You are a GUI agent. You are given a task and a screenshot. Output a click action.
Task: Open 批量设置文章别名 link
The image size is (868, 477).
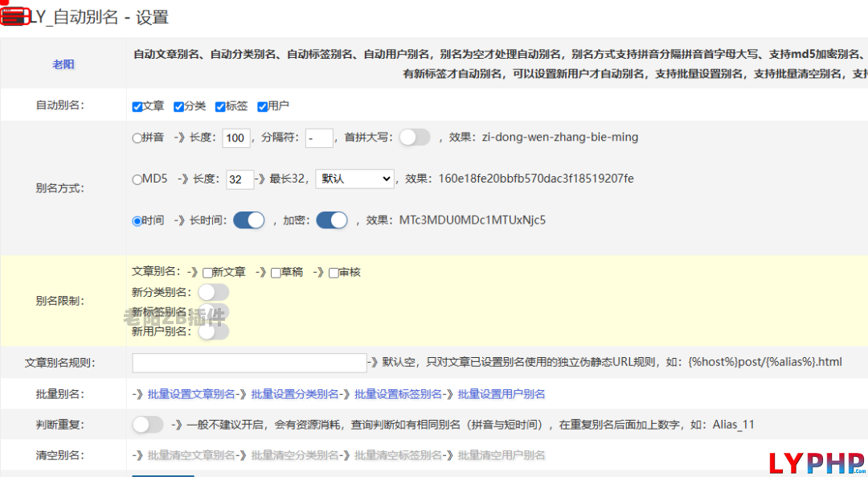click(x=191, y=394)
